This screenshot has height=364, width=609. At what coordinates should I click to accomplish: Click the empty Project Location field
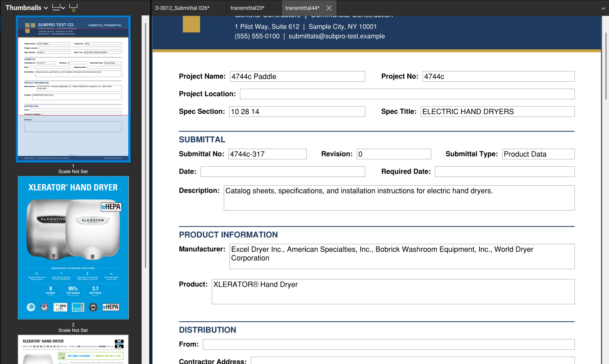pos(407,94)
